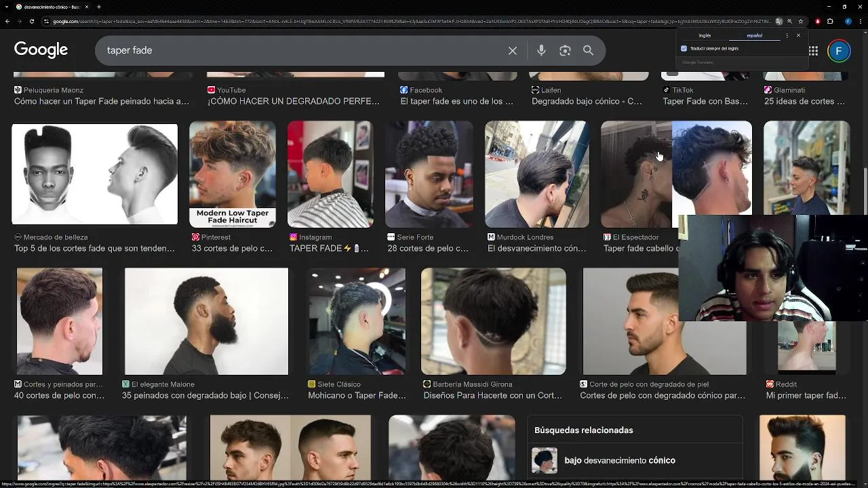Screen dimensions: 868x488
Task: Open link 35 peinados con degradado bajo
Action: pyautogui.click(x=205, y=396)
